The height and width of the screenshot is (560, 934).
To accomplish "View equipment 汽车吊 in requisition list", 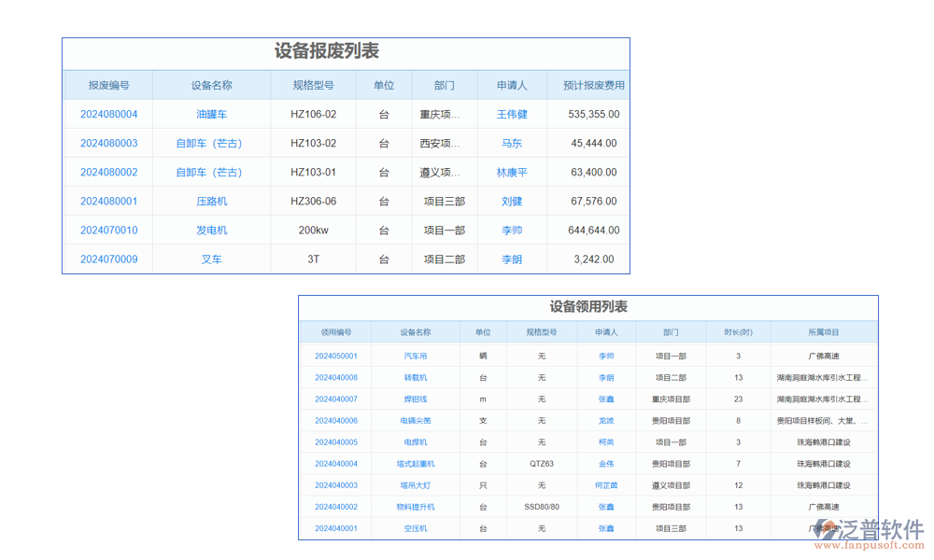I will point(415,356).
